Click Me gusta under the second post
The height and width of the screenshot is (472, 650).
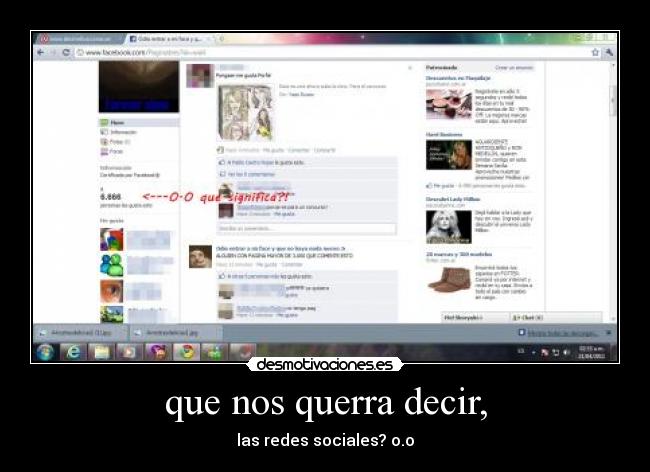pos(267,264)
